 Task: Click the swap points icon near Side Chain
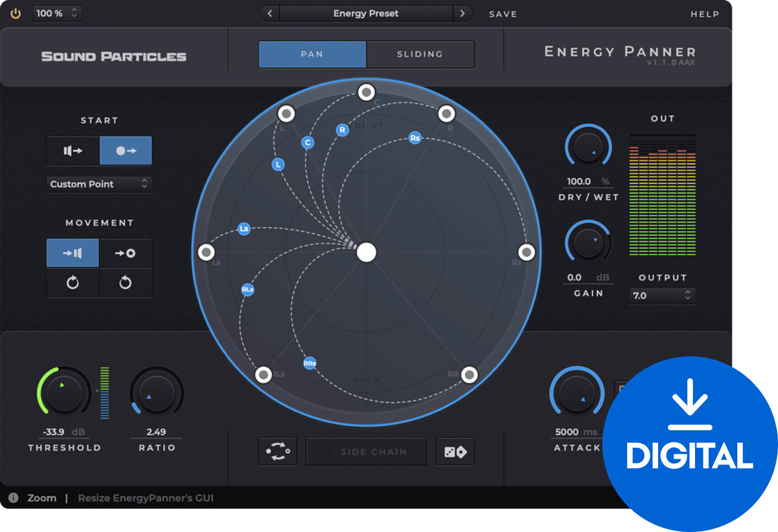[x=277, y=451]
